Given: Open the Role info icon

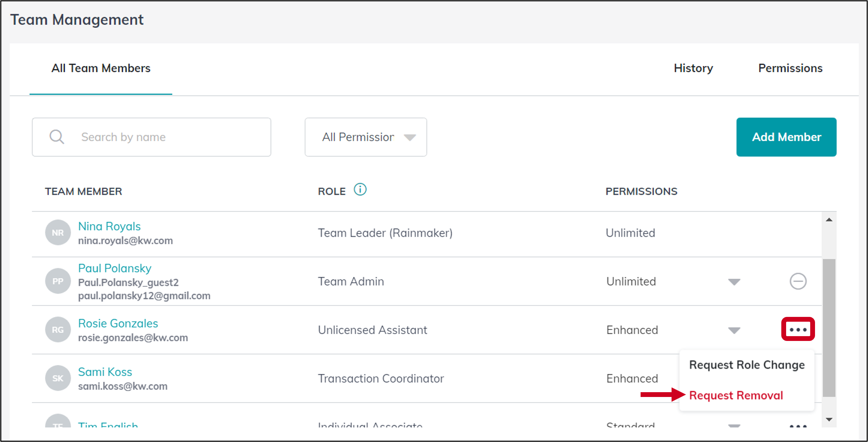Looking at the screenshot, I should (x=360, y=190).
